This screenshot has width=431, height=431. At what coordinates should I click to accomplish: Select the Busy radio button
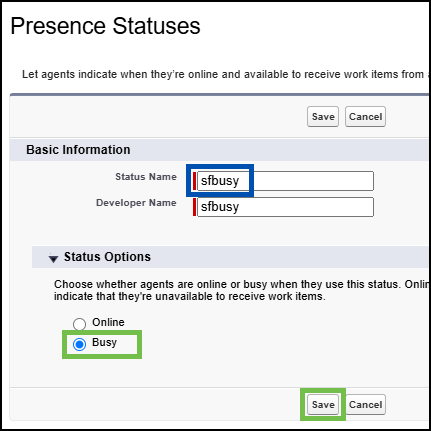pyautogui.click(x=79, y=344)
